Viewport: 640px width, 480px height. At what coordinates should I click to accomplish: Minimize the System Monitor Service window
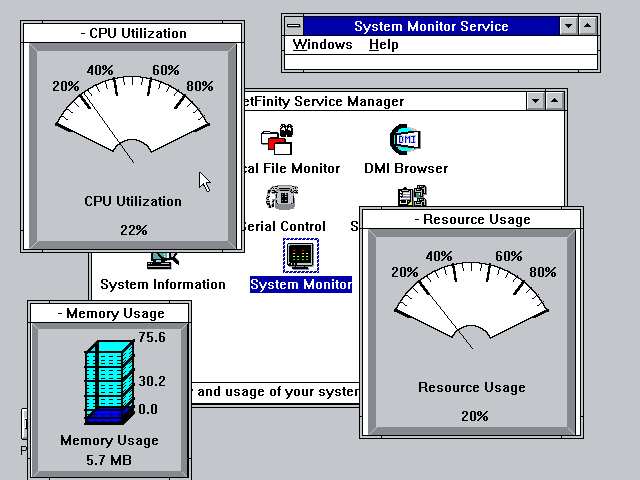coord(568,26)
